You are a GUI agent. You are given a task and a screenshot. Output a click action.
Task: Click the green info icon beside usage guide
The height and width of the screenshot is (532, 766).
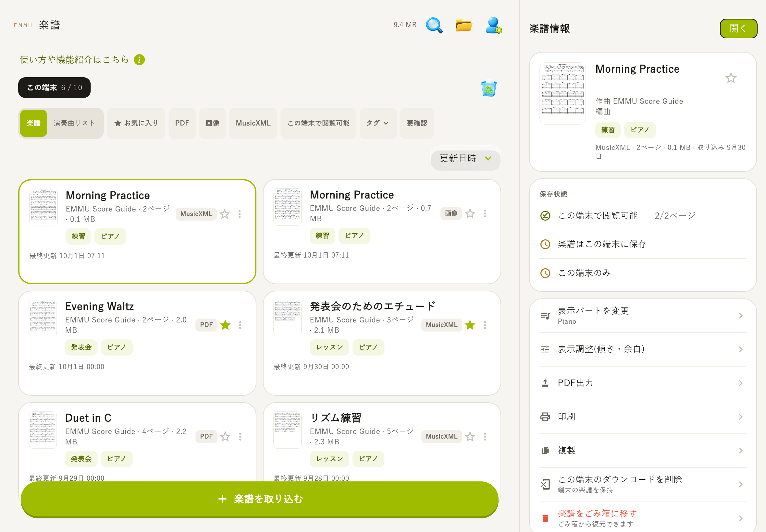tap(139, 60)
